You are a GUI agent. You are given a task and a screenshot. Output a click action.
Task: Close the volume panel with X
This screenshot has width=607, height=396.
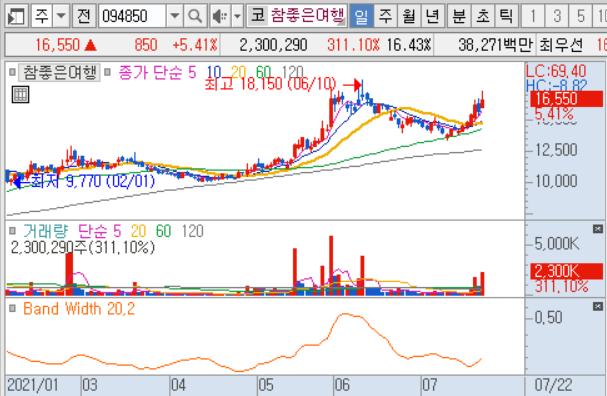click(598, 229)
